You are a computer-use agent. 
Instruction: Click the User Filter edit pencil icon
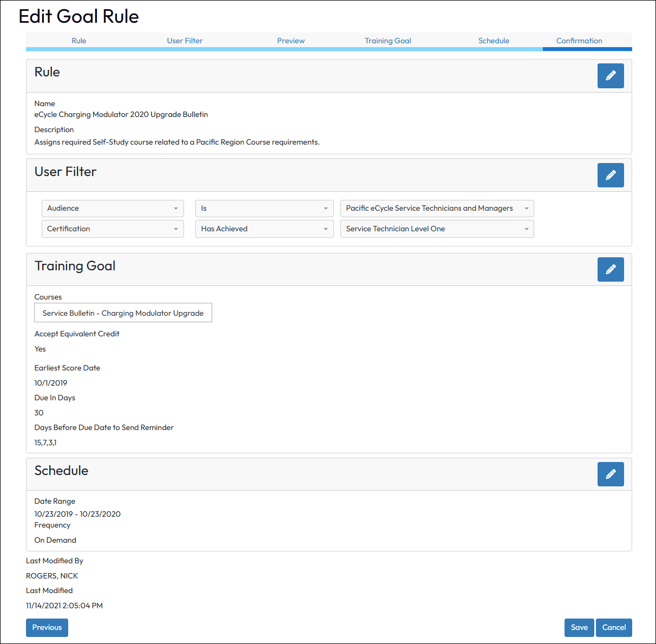point(610,175)
